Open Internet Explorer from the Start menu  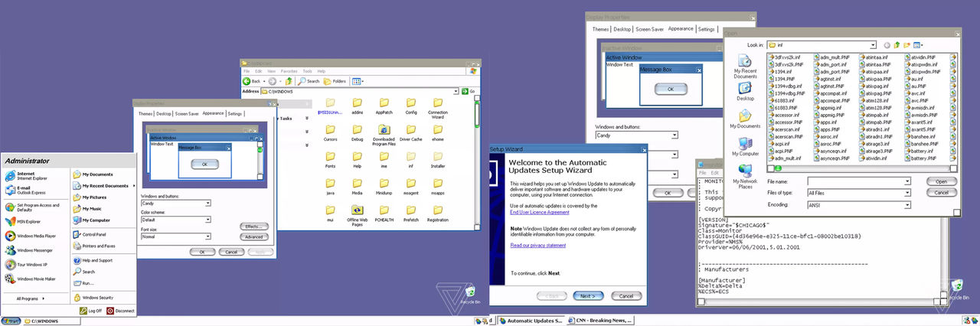pos(27,176)
